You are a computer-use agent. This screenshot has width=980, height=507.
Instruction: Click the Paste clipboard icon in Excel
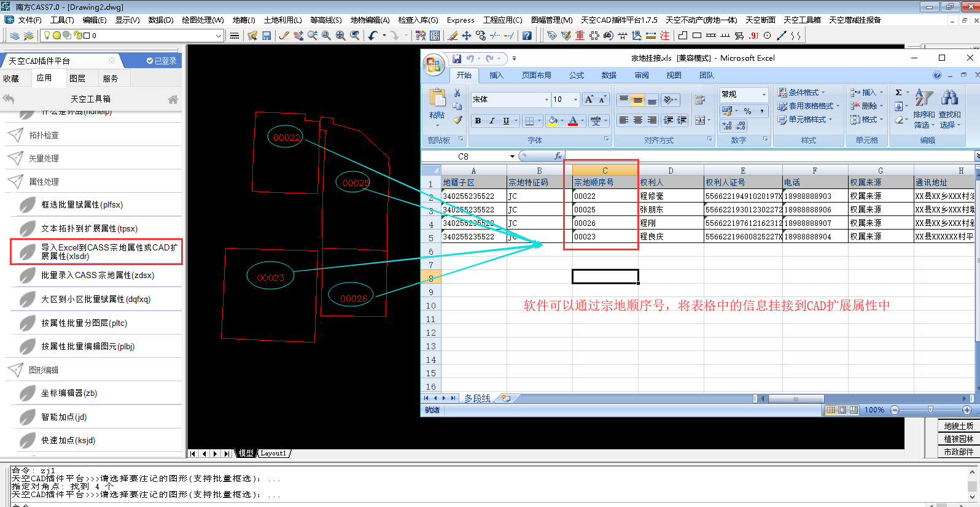pos(437,98)
